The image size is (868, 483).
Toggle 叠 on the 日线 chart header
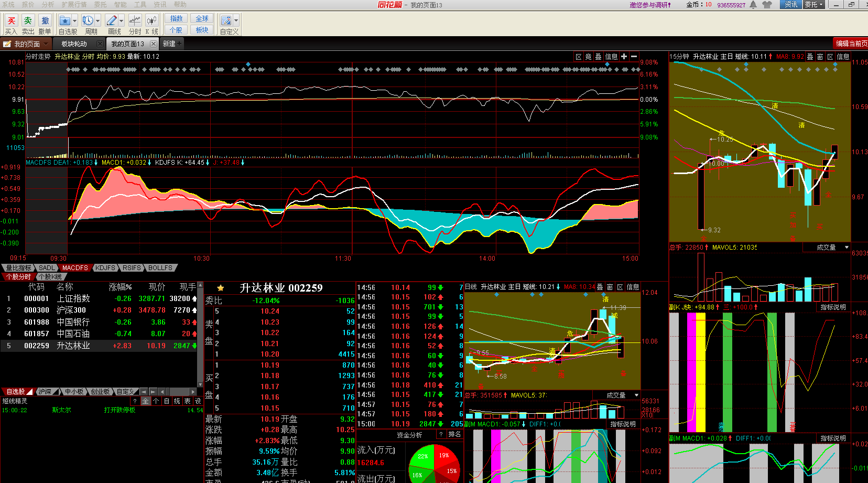pyautogui.click(x=600, y=287)
